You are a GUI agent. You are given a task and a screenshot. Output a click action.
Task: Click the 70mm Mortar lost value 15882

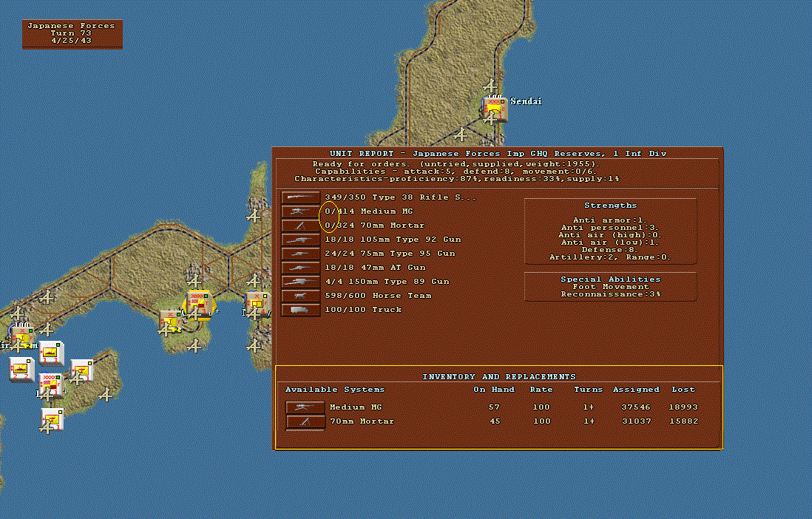(683, 421)
